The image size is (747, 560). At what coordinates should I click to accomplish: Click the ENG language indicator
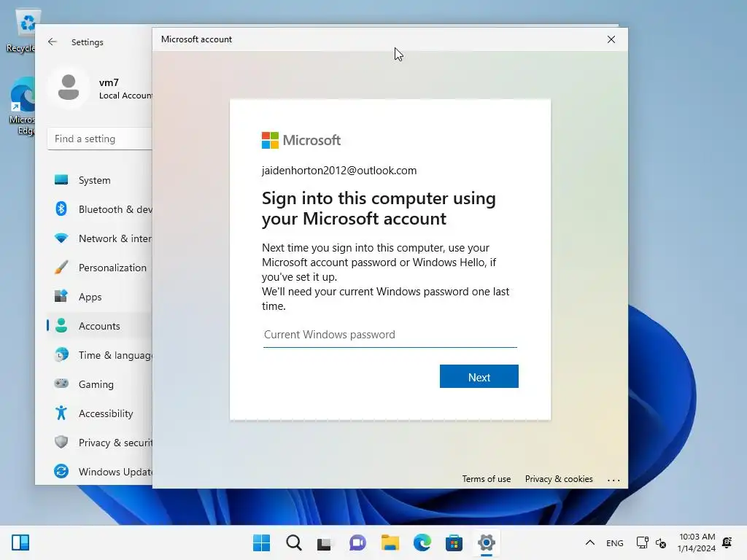[x=614, y=542]
